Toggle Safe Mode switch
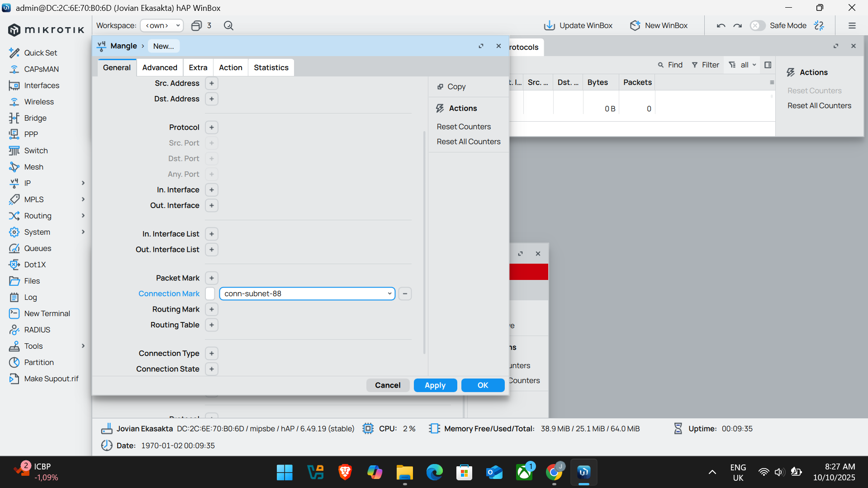The height and width of the screenshot is (488, 868). point(757,25)
